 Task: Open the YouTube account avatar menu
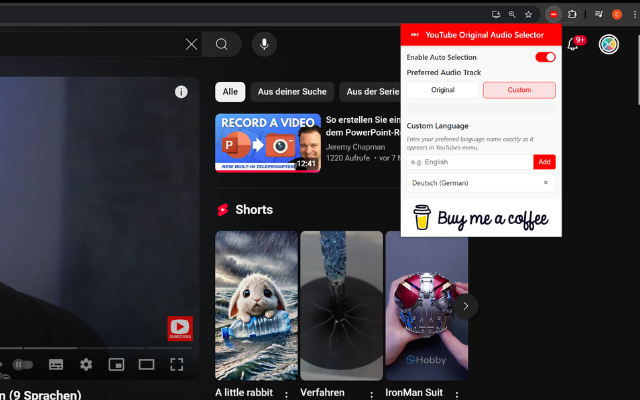point(609,44)
